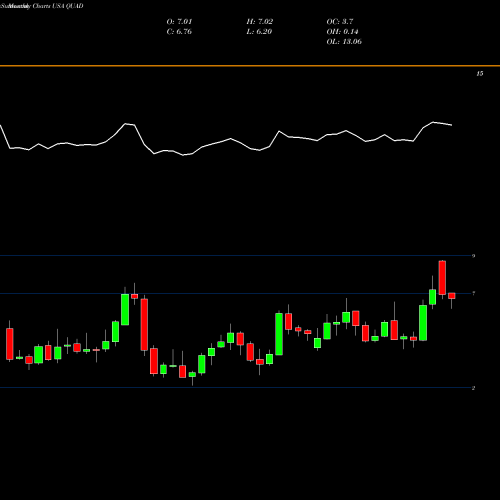Click the 9 price axis label
Screen dimensions: 500x500
pos(473,256)
